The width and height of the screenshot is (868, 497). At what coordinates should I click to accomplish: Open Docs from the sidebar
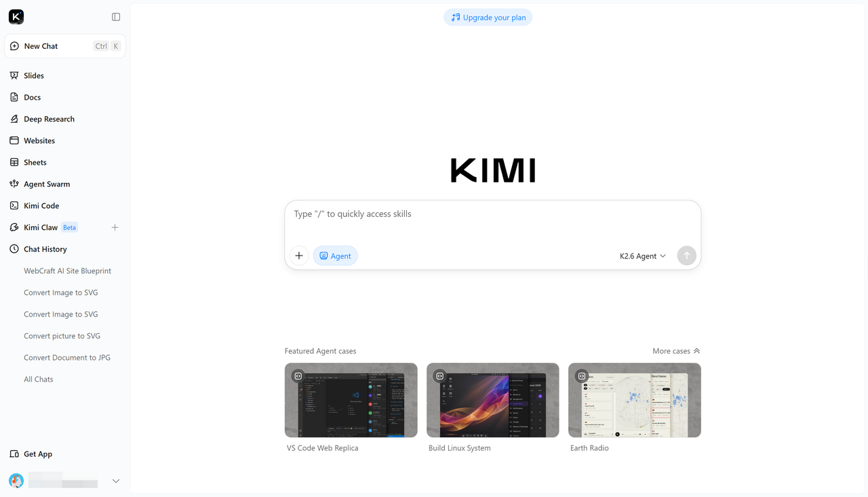(65, 97)
